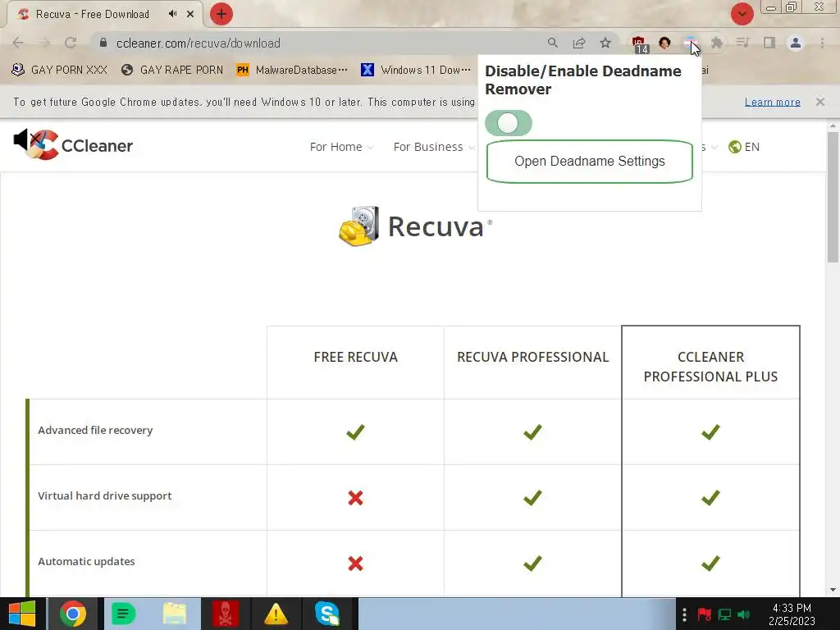Reload the page
This screenshot has height=630, width=840.
tap(71, 43)
